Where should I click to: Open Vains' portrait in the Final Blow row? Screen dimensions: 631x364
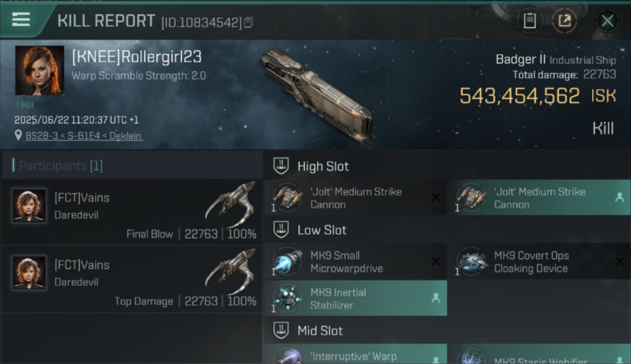[x=29, y=206]
